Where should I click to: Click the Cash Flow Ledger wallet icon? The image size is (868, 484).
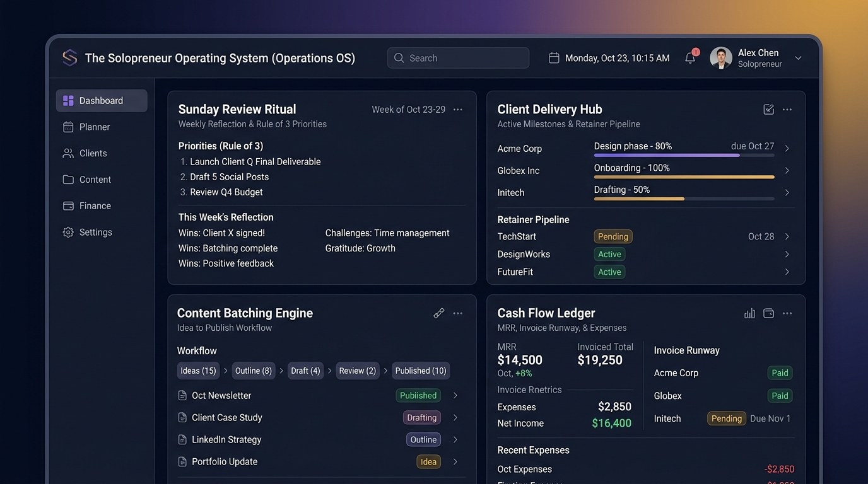[x=768, y=313]
